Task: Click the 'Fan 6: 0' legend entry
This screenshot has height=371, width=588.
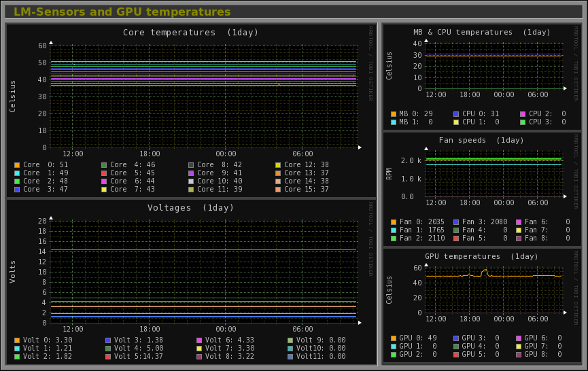Action: [x=543, y=222]
